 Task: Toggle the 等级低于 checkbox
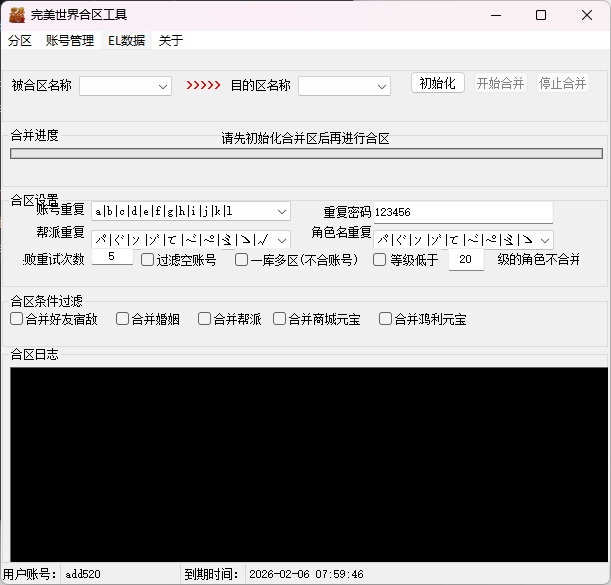(x=380, y=260)
